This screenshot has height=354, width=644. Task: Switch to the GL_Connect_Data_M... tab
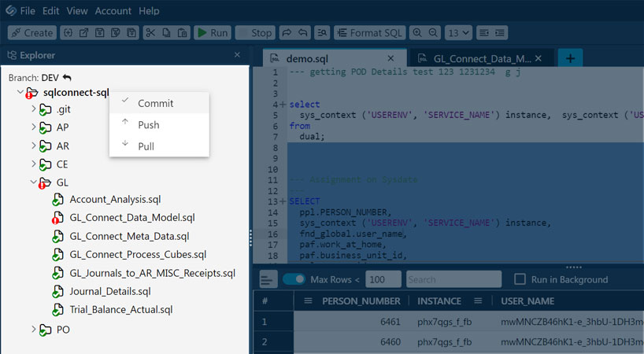[482, 59]
